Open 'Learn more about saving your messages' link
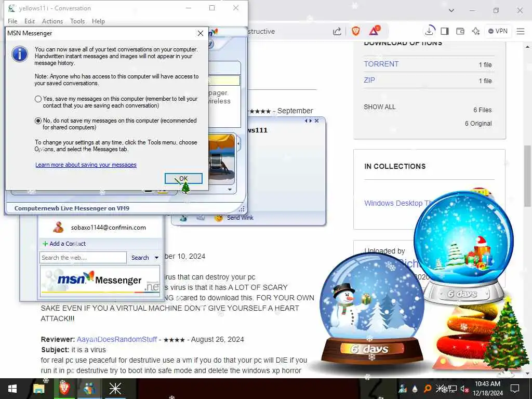This screenshot has width=532, height=399. pyautogui.click(x=86, y=165)
